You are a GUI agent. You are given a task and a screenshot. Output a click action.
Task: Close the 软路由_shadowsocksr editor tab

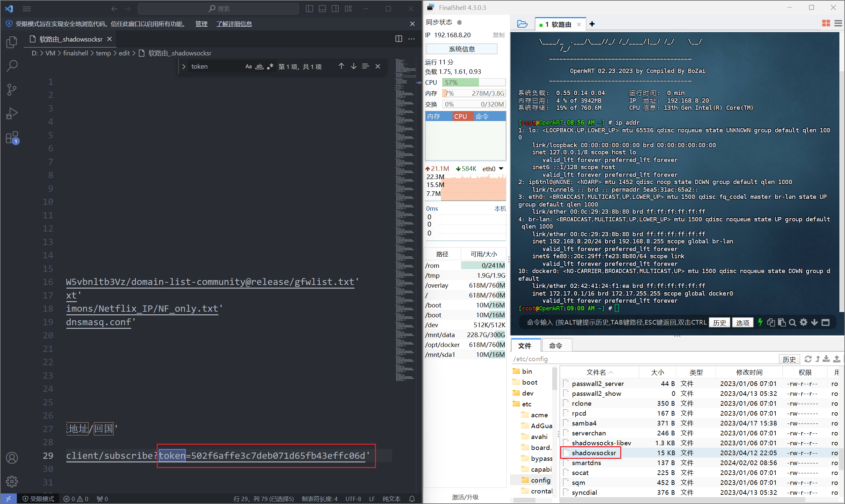109,39
